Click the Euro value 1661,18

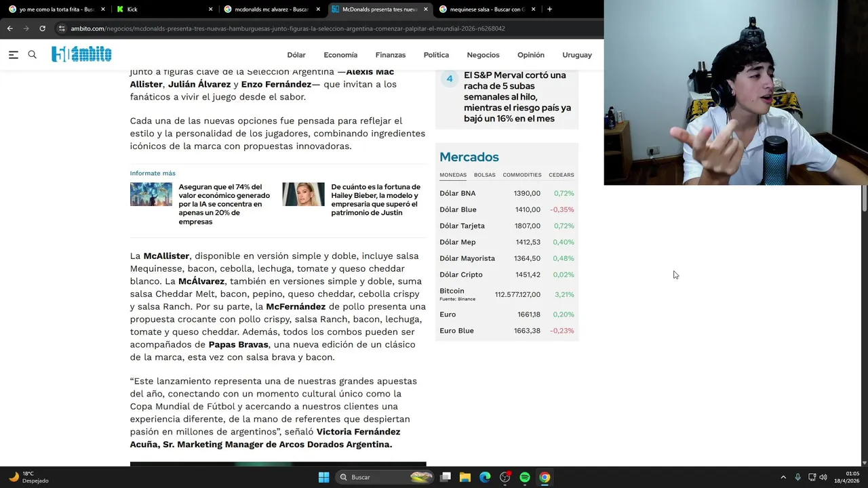pyautogui.click(x=529, y=314)
